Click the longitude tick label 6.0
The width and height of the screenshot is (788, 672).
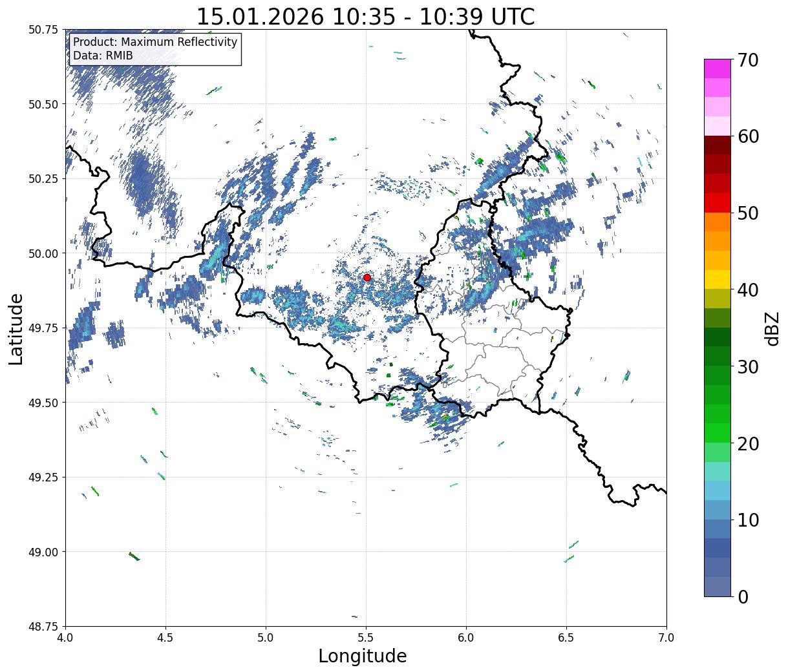point(466,638)
